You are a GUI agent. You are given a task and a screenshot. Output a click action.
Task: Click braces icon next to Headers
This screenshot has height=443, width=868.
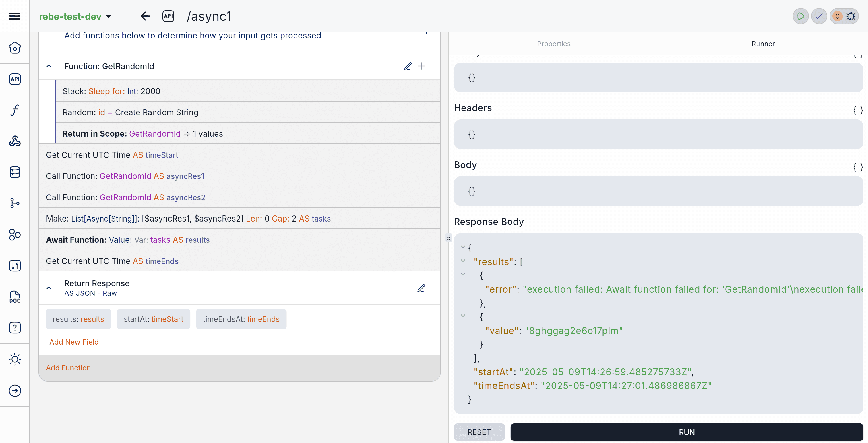pyautogui.click(x=858, y=110)
